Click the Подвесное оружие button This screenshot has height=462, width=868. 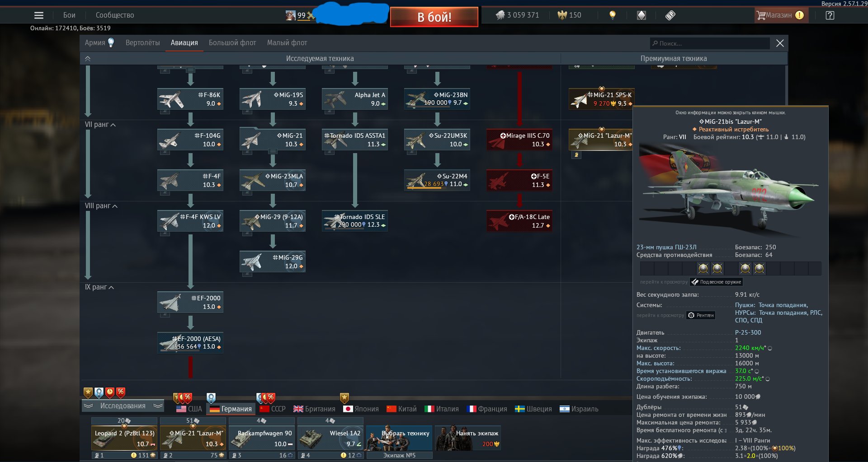(x=716, y=282)
